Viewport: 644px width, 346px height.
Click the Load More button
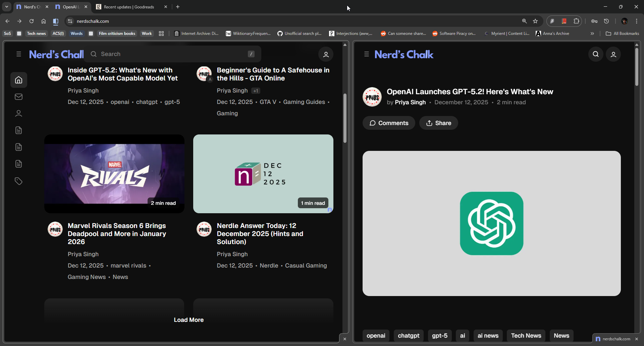[x=189, y=320]
